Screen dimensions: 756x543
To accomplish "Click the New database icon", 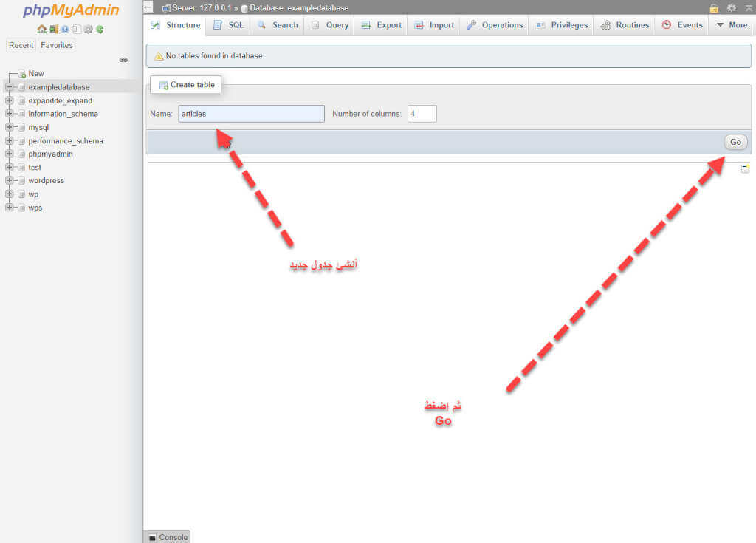I will pos(21,74).
